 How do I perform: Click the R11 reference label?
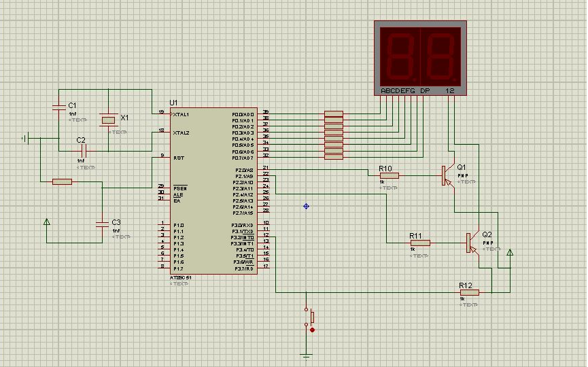click(415, 236)
